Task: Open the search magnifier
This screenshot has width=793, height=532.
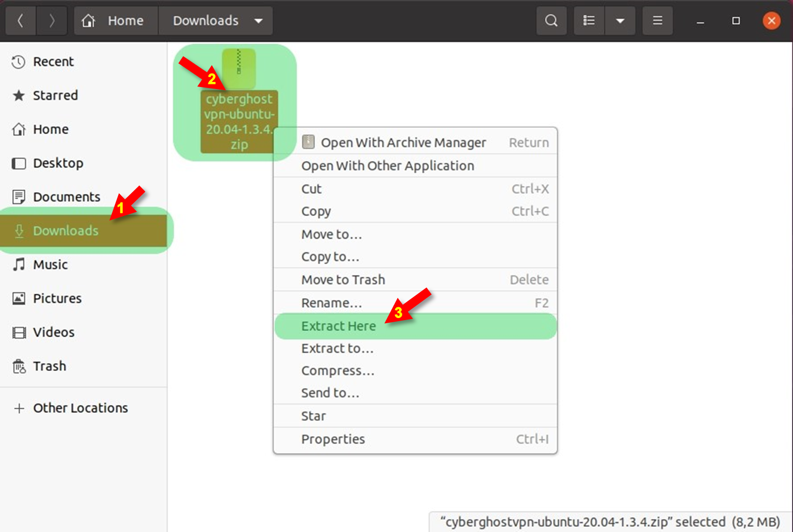Action: coord(551,21)
